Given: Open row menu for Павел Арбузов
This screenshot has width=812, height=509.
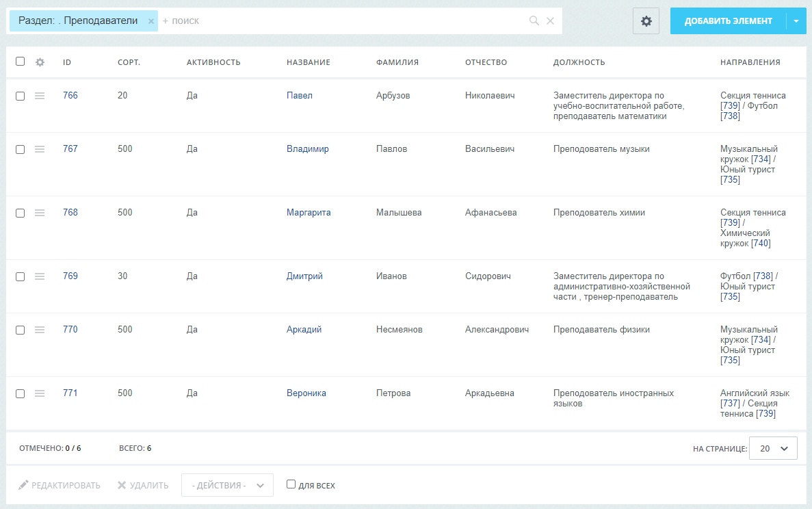Looking at the screenshot, I should pos(40,96).
